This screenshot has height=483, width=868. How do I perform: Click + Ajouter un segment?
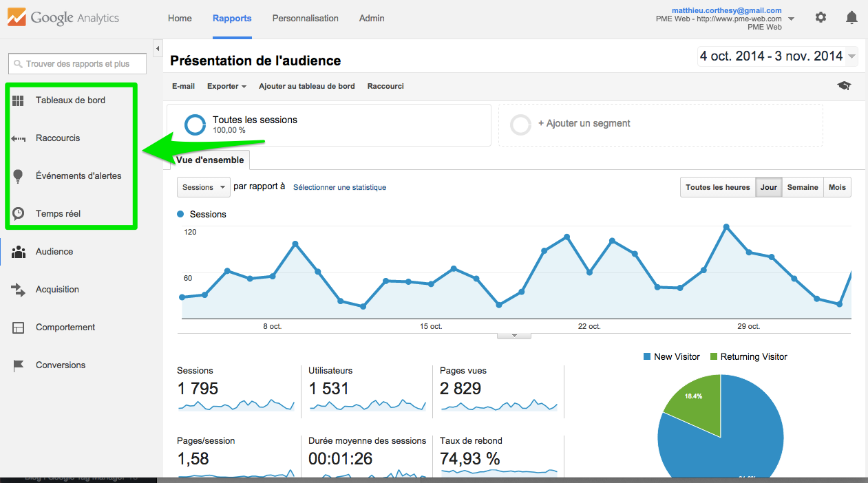[584, 124]
